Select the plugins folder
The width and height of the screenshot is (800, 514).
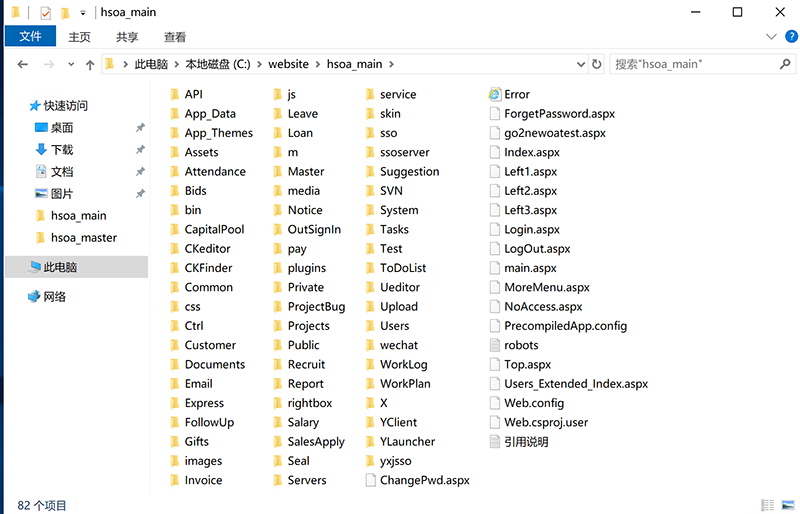[x=299, y=268]
